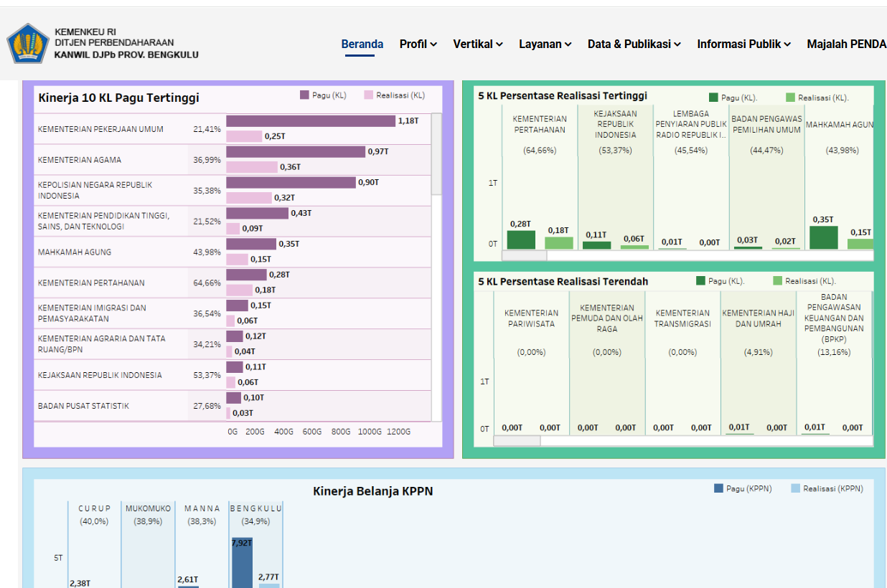
Task: Click the 0,43T Pagu bar for Pendidikan Tinggi
Action: pos(258,213)
